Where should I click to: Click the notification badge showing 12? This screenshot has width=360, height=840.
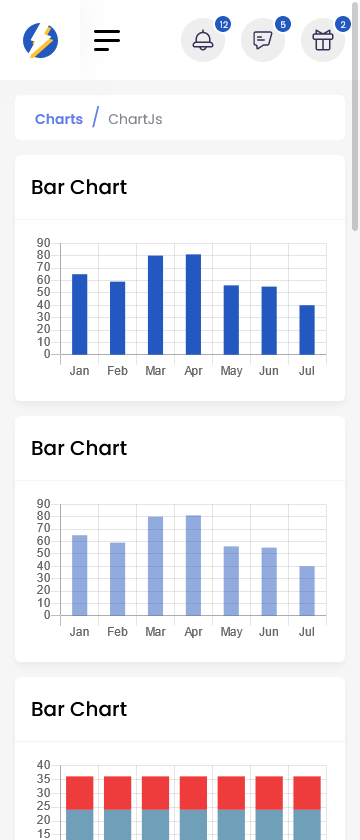(x=223, y=25)
